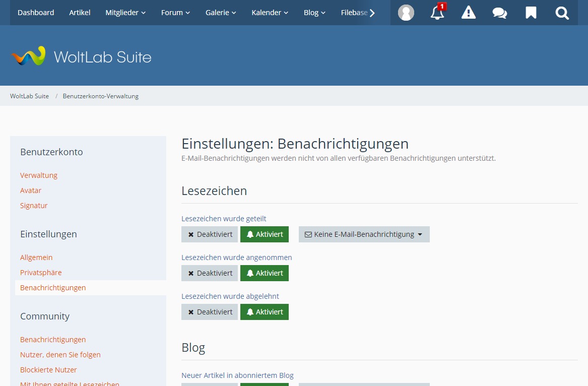
Task: Open 'Keine E-Mail-Benachrichtigung' dropdown
Action: point(364,234)
